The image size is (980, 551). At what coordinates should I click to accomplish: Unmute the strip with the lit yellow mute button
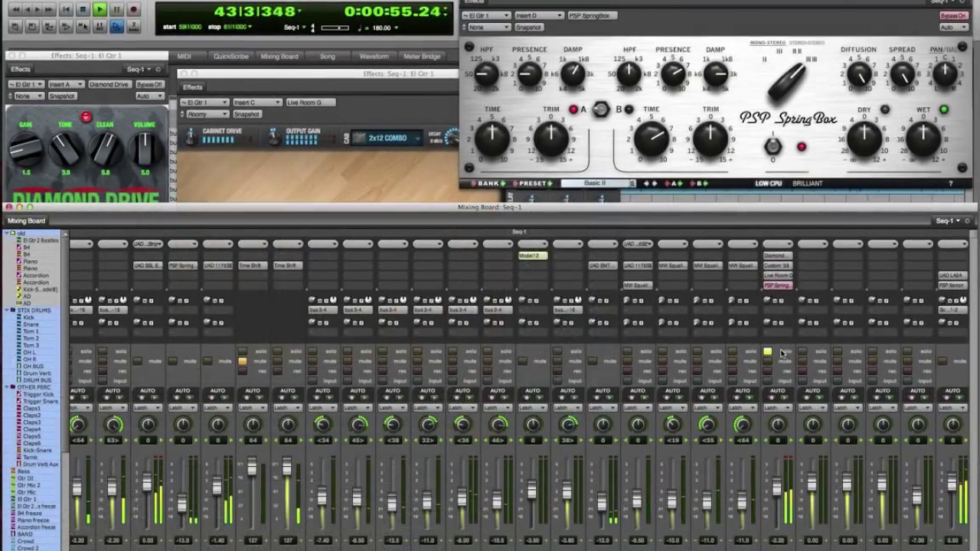(x=243, y=361)
